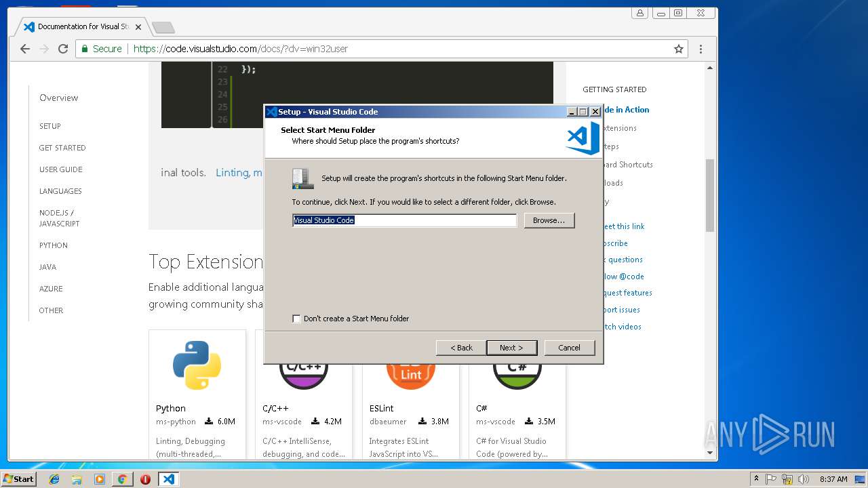The height and width of the screenshot is (488, 868).
Task: Open Windows Explorer from the taskbar
Action: pos(77,479)
